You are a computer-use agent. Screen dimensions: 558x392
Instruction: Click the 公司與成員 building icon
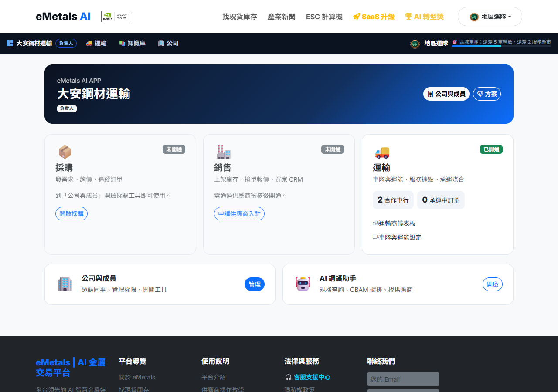click(65, 284)
